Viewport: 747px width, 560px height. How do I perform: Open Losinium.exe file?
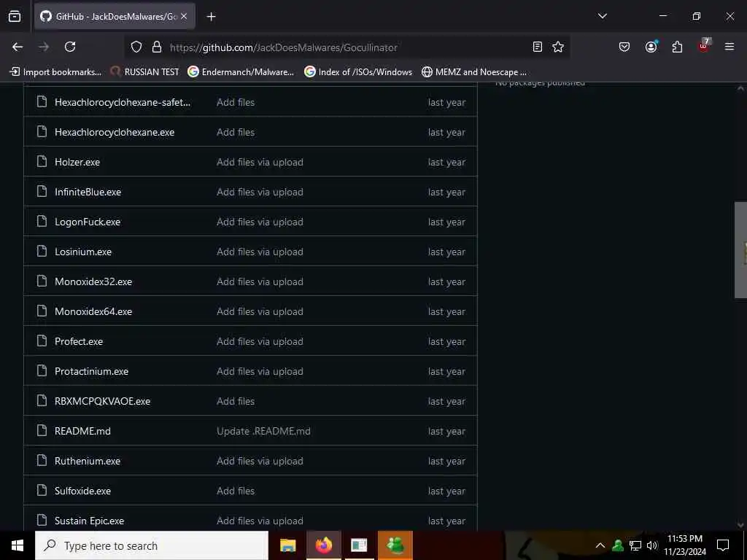point(83,252)
